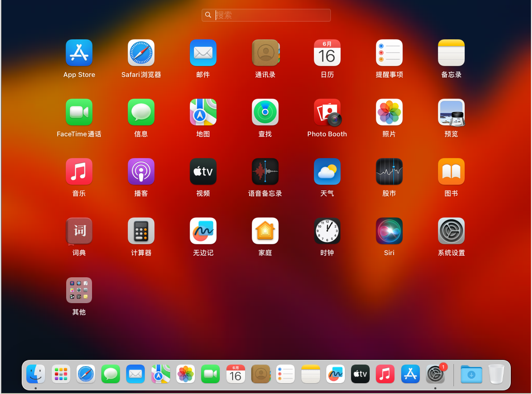Open 通讯录 app in Launchpad
The width and height of the screenshot is (532, 394).
[x=265, y=53]
